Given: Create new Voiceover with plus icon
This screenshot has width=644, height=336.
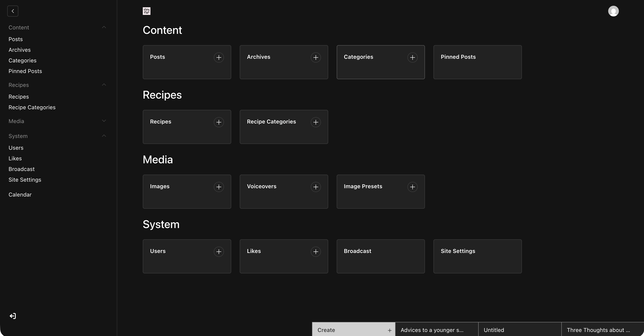Looking at the screenshot, I should (x=315, y=187).
